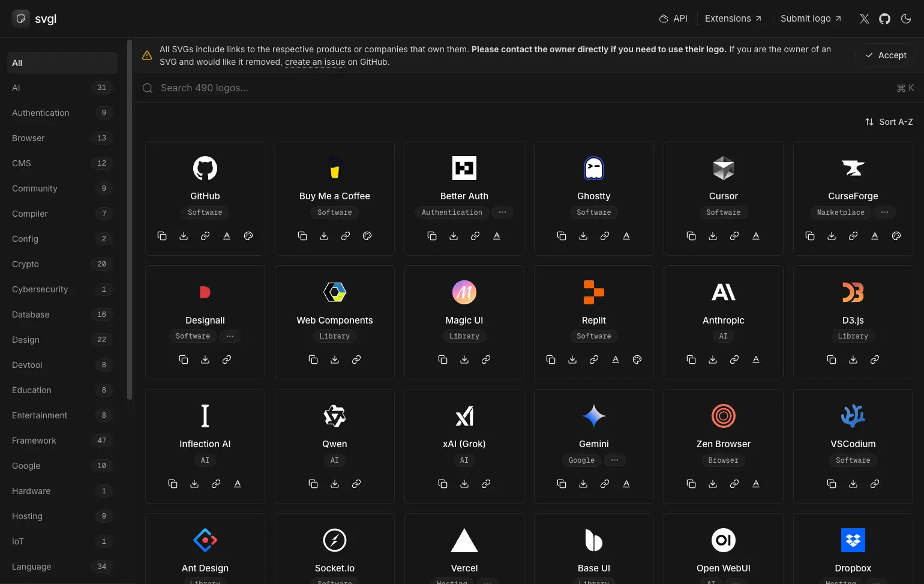
Task: Open the Extensions link in header
Action: (x=733, y=19)
